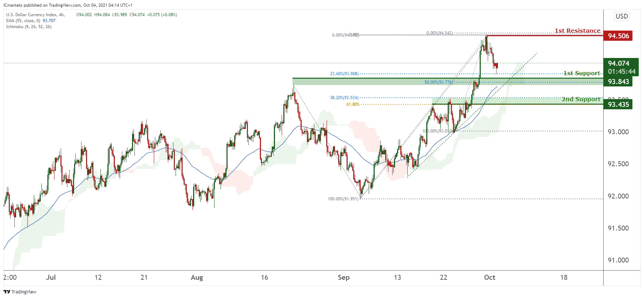
Task: Click the Oct label on time axis
Action: 489,278
